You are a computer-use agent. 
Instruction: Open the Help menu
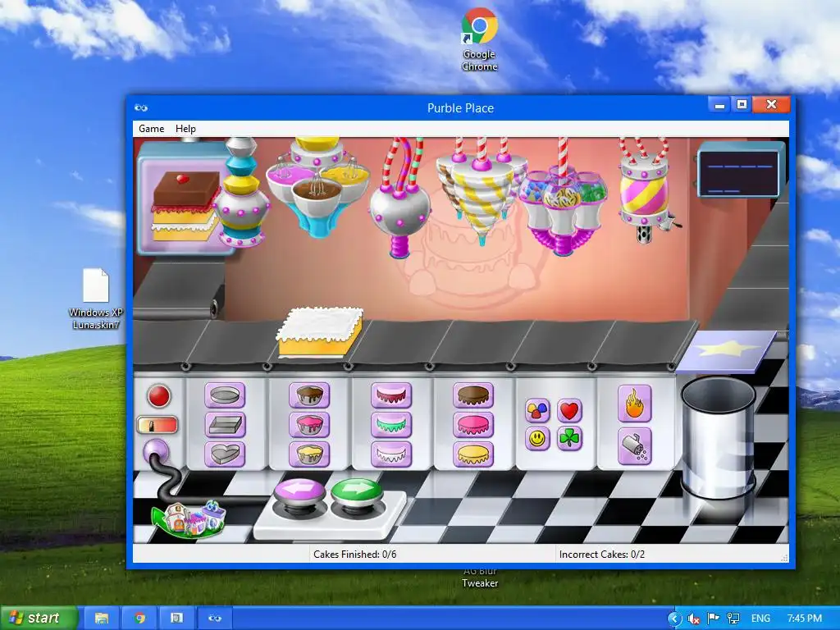185,129
